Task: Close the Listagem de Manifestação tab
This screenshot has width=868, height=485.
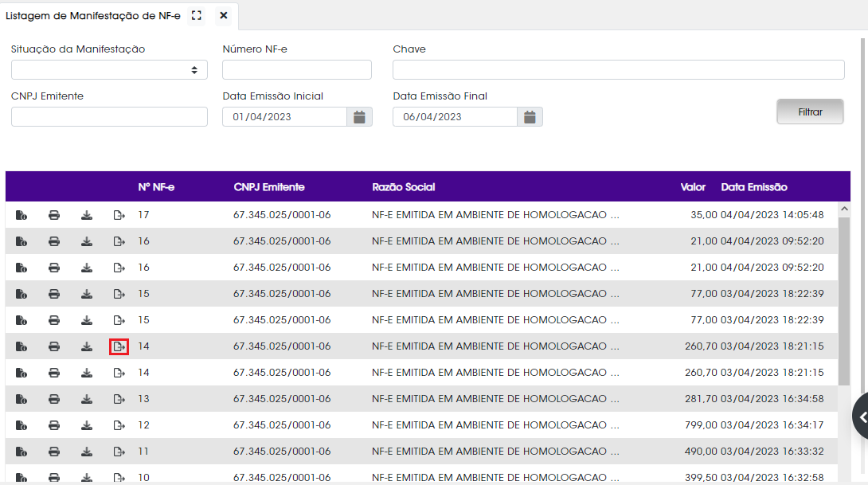Action: (224, 15)
